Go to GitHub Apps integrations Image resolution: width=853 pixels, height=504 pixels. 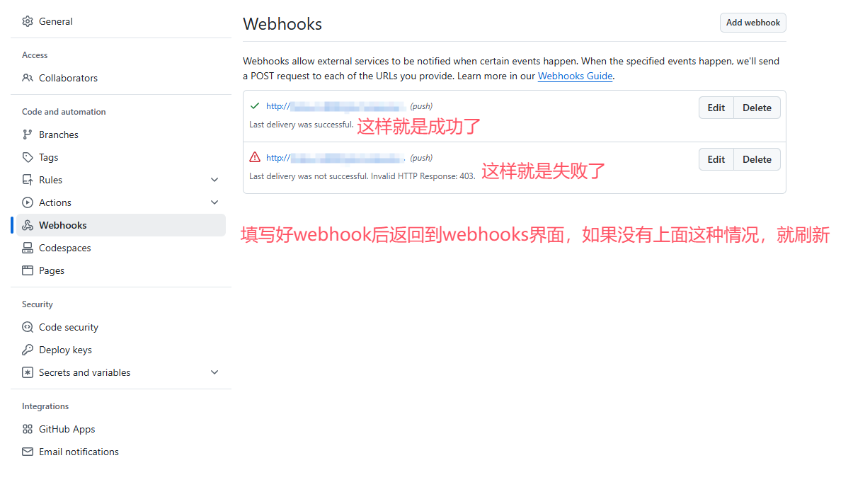[x=67, y=429]
